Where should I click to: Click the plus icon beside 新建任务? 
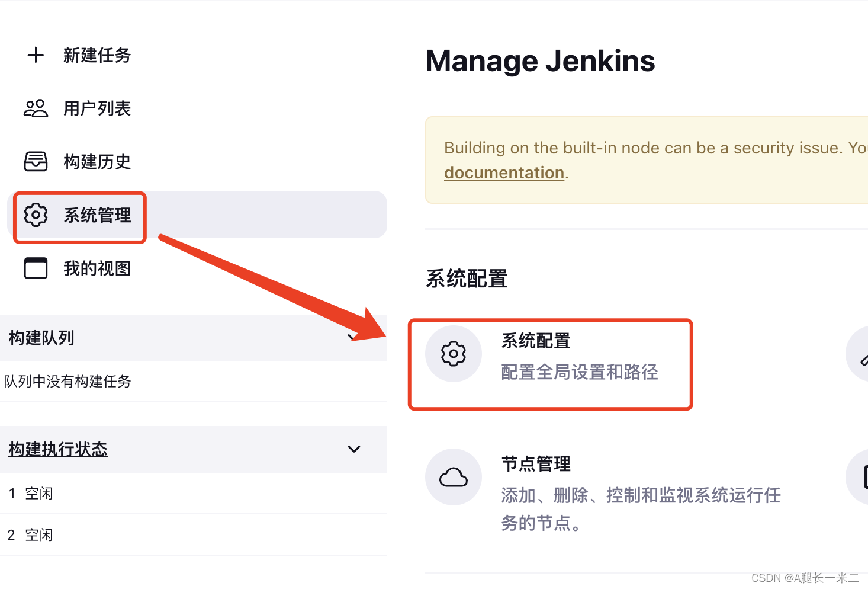click(36, 55)
